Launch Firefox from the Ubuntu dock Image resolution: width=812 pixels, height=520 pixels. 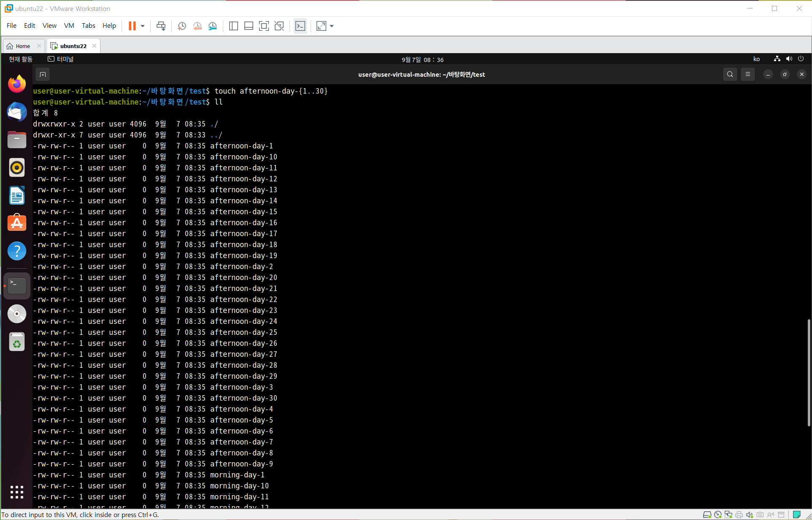click(x=17, y=84)
